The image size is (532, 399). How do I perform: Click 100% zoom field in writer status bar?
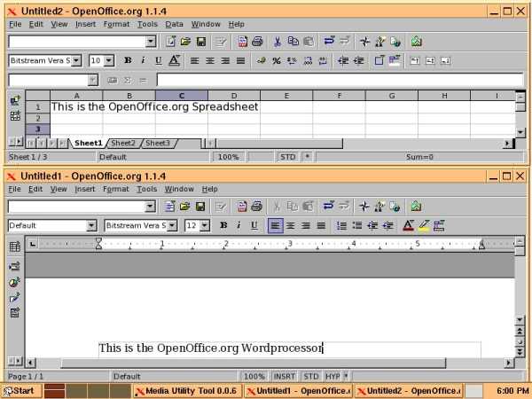coord(254,376)
